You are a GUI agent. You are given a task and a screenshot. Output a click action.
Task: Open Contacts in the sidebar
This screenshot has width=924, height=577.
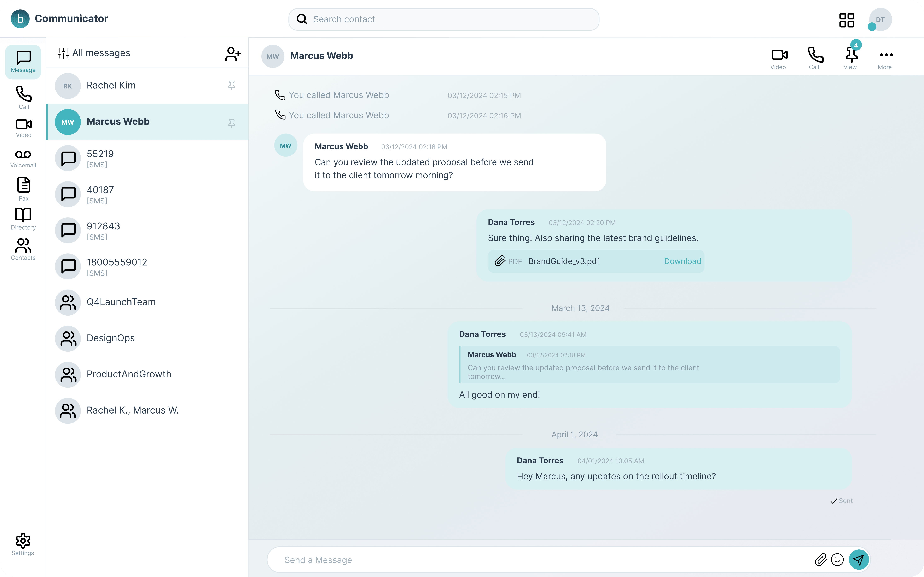point(23,250)
